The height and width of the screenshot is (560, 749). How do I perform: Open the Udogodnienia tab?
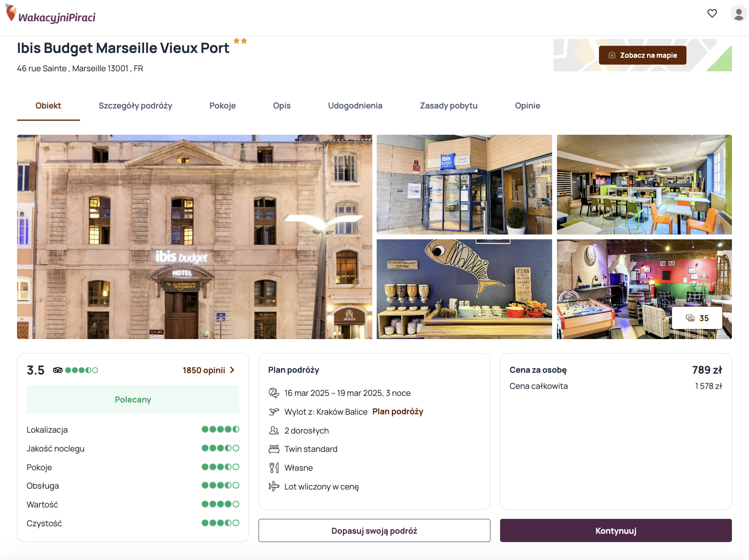pos(355,105)
